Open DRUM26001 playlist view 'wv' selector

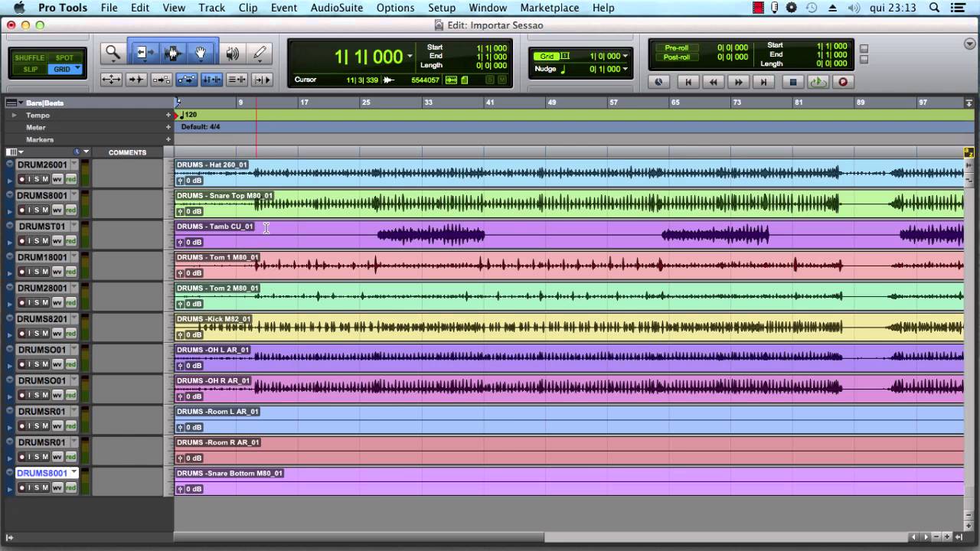(x=57, y=179)
